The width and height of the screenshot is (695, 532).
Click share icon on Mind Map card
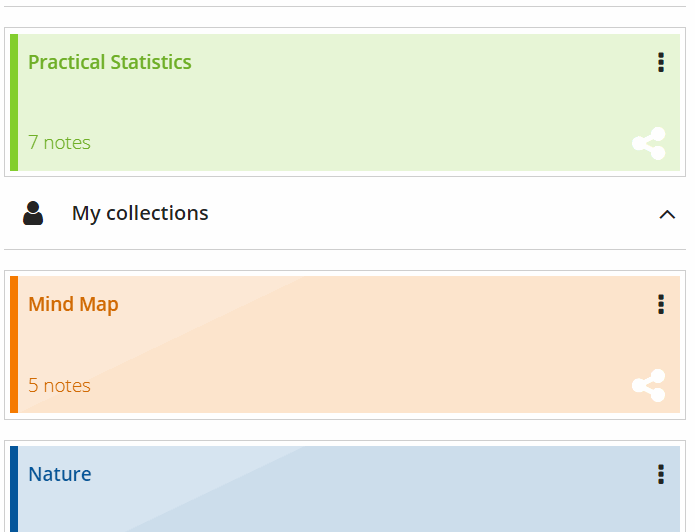click(649, 386)
